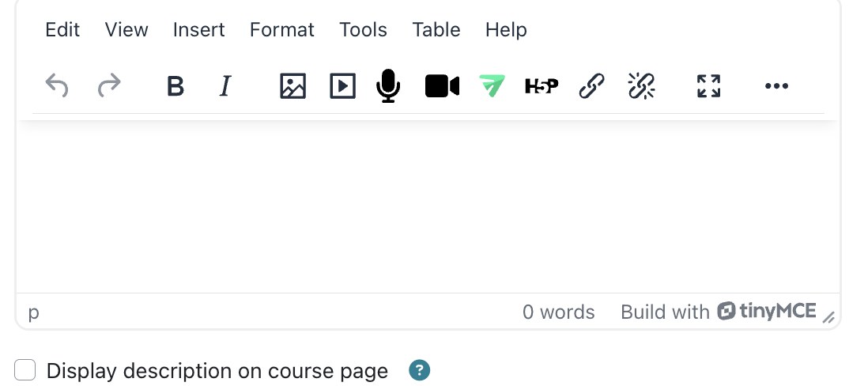
Task: Open help for Display description option
Action: (x=420, y=370)
